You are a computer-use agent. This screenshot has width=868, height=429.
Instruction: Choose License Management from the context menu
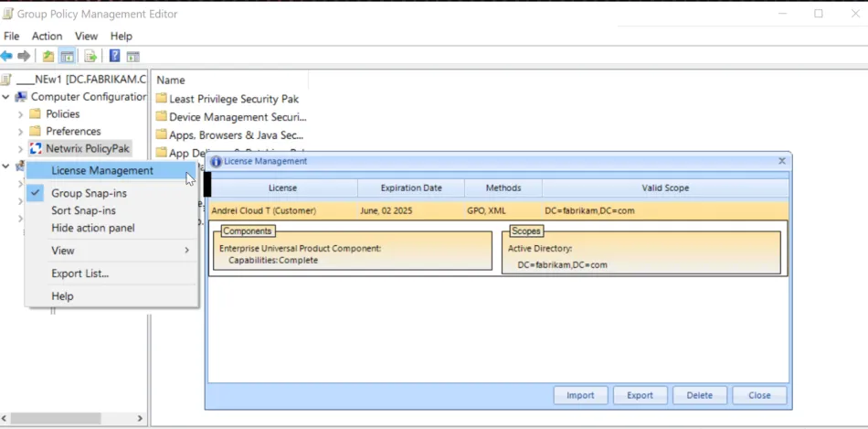click(102, 170)
